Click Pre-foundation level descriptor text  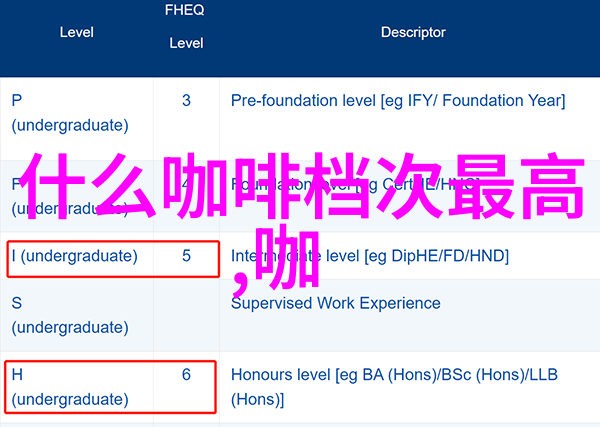(x=398, y=101)
